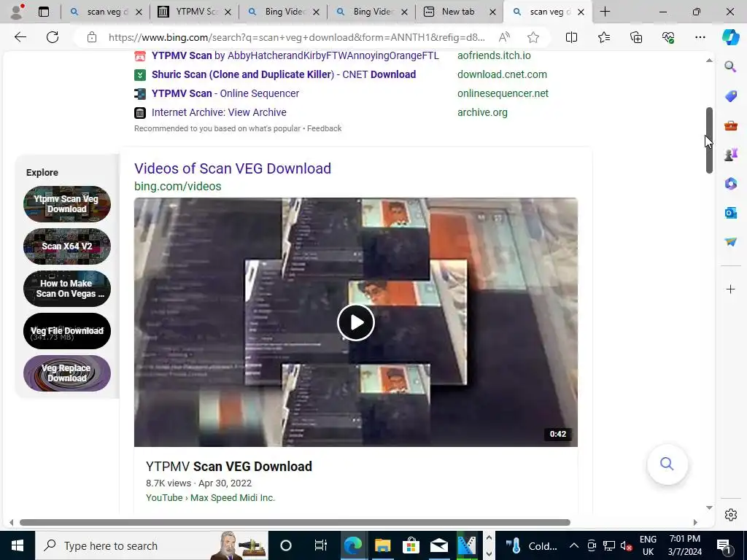Click the Windows taskbar search box
The image size is (747, 560).
pos(152,545)
